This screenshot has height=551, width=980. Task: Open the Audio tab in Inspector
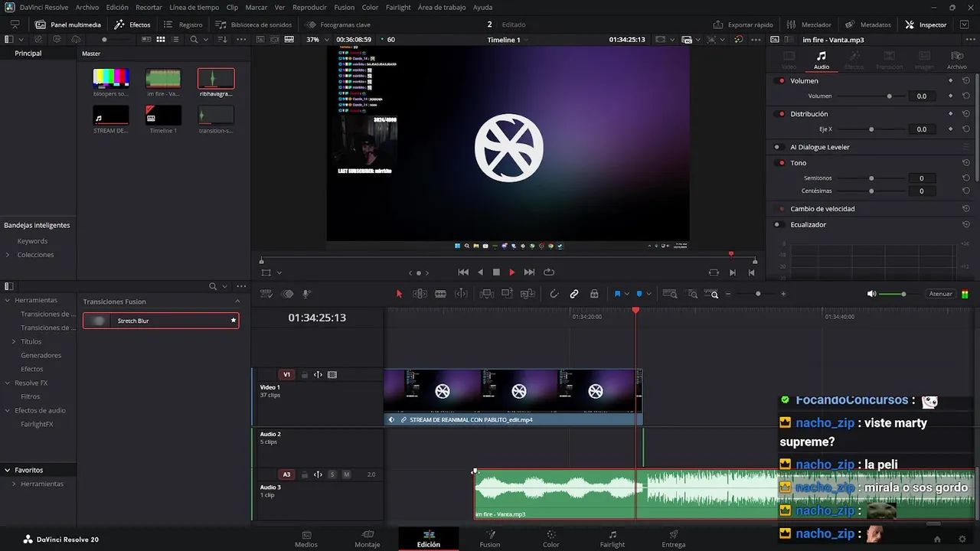[x=821, y=60]
